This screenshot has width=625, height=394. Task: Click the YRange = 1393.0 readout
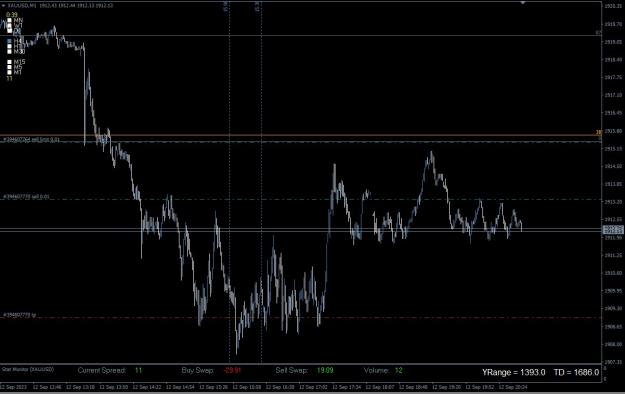pos(513,372)
